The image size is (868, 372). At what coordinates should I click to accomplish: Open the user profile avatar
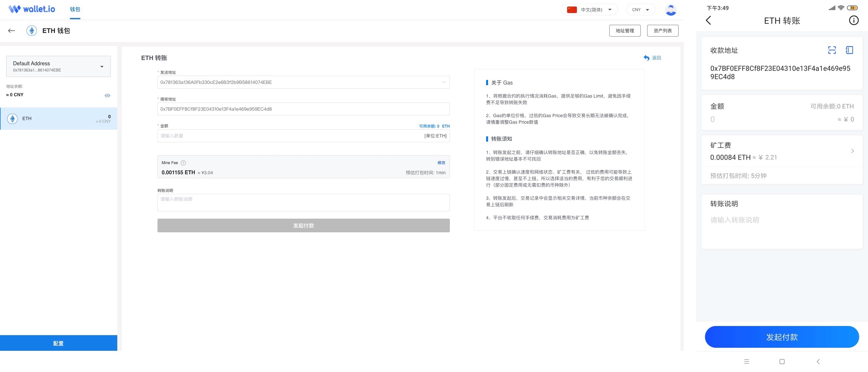click(671, 10)
